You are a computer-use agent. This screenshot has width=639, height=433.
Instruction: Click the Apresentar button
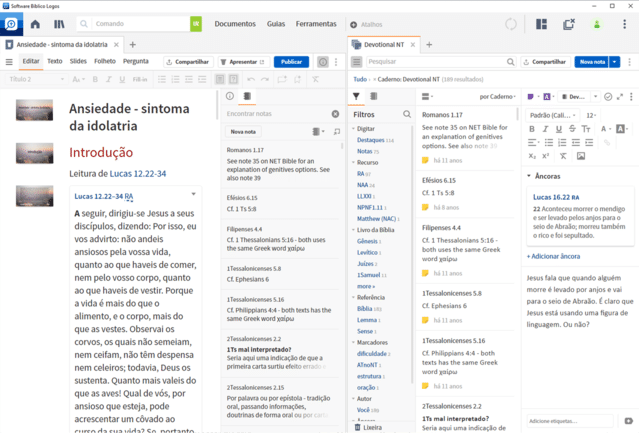pyautogui.click(x=243, y=62)
